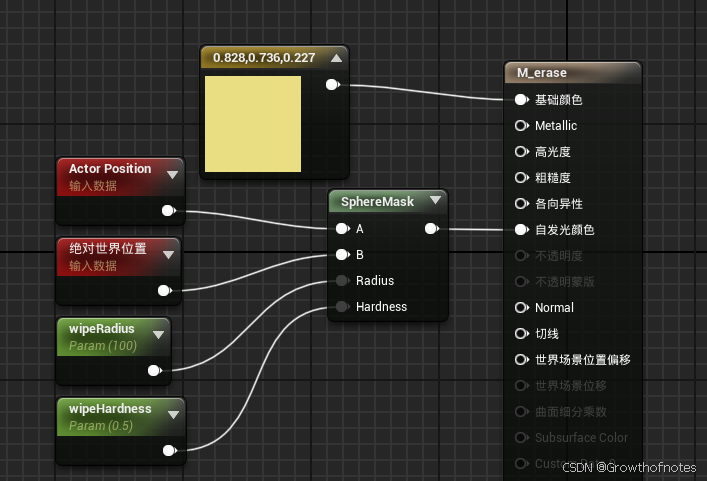Click the 粗糙度 input pin
The height and width of the screenshot is (481, 707).
(x=522, y=178)
